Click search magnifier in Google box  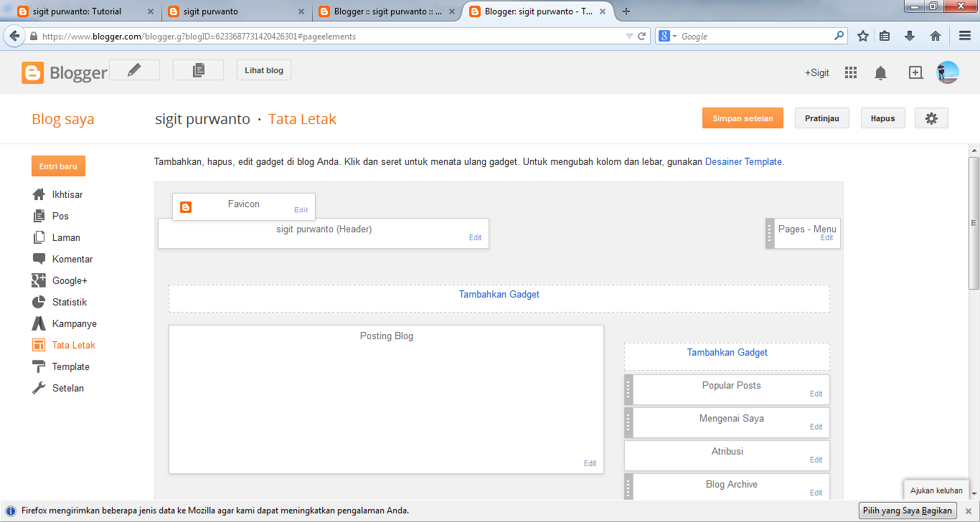(x=839, y=35)
